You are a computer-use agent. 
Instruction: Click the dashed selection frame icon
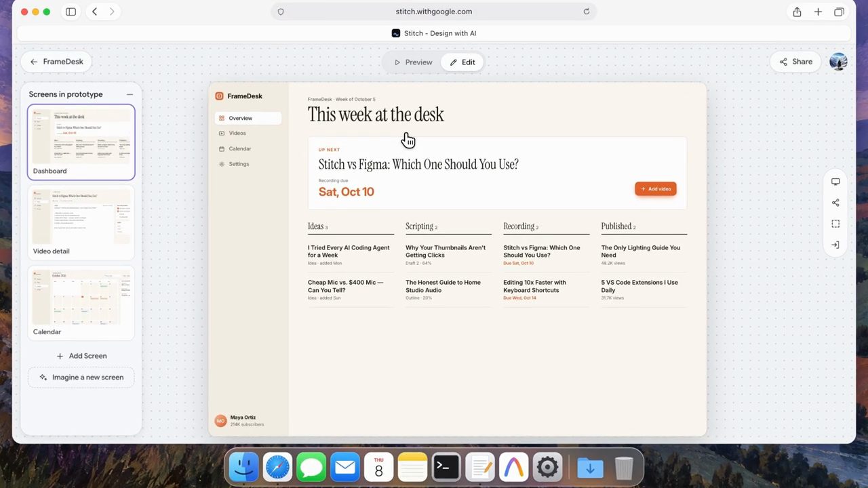835,224
